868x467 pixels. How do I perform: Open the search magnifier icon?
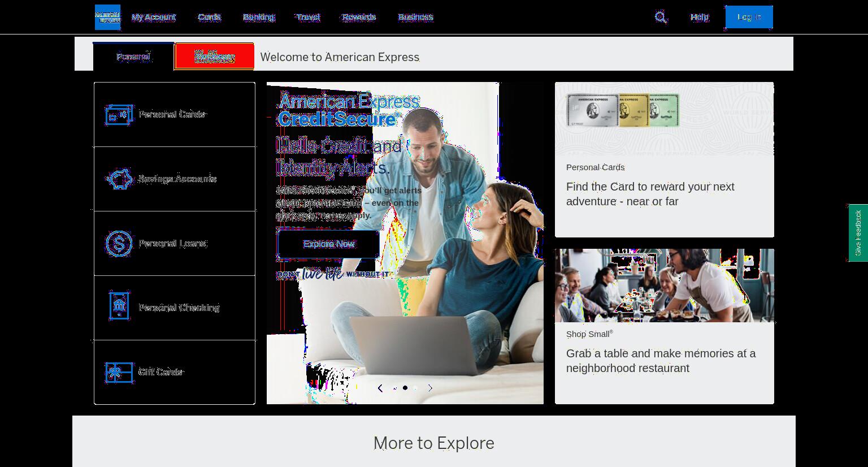pyautogui.click(x=661, y=17)
